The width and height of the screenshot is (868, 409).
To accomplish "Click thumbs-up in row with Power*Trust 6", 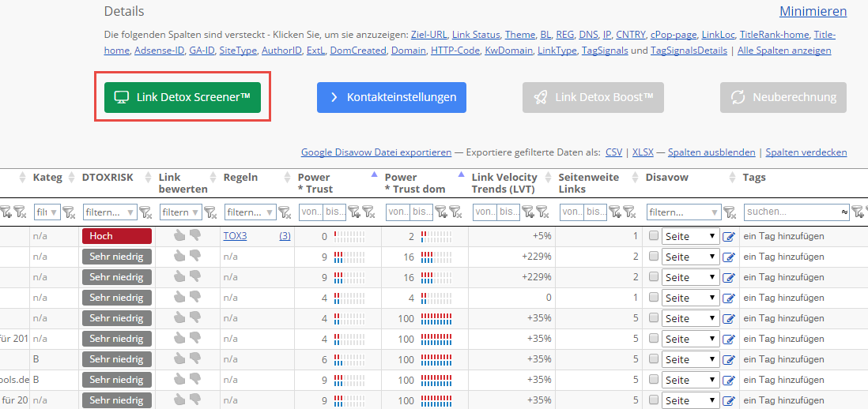I will [x=179, y=359].
